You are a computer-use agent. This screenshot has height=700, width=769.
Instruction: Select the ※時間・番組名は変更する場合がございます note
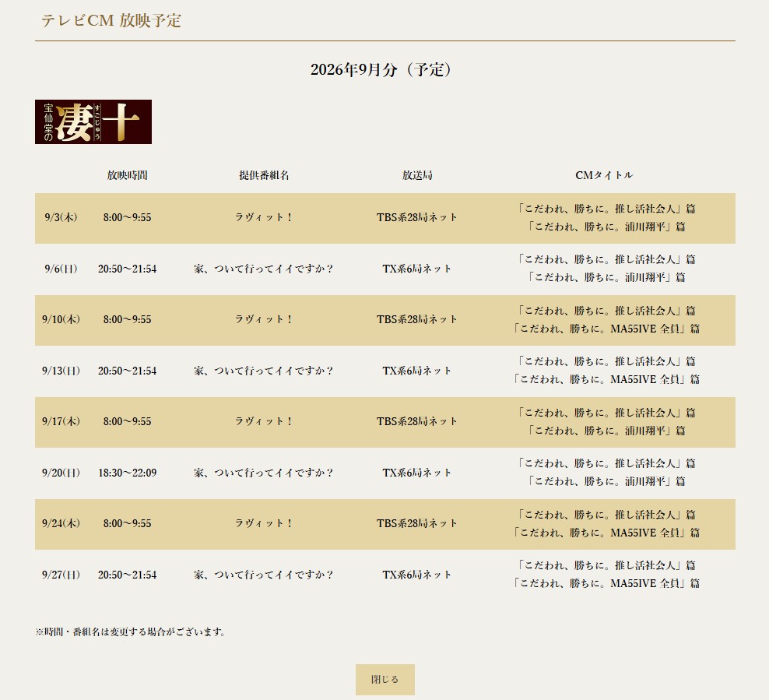pyautogui.click(x=131, y=632)
